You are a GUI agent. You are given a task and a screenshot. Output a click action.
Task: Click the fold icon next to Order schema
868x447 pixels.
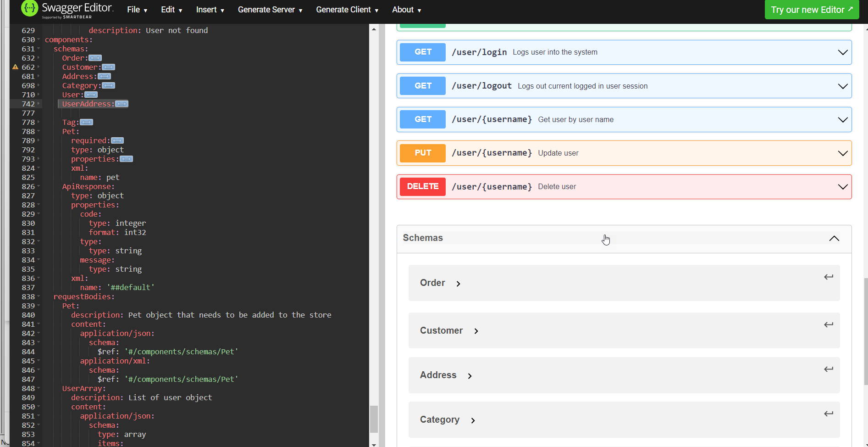(x=95, y=58)
